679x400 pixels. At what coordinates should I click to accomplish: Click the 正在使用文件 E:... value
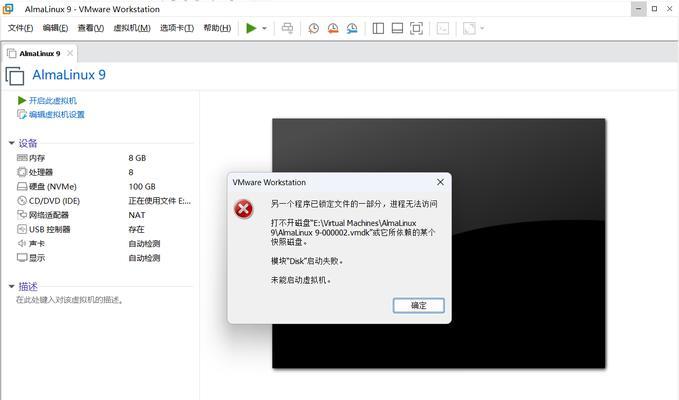(160, 200)
